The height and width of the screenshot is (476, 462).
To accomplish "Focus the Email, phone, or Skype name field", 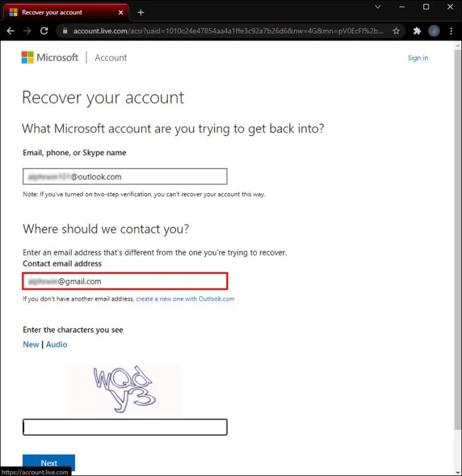I will click(x=125, y=176).
